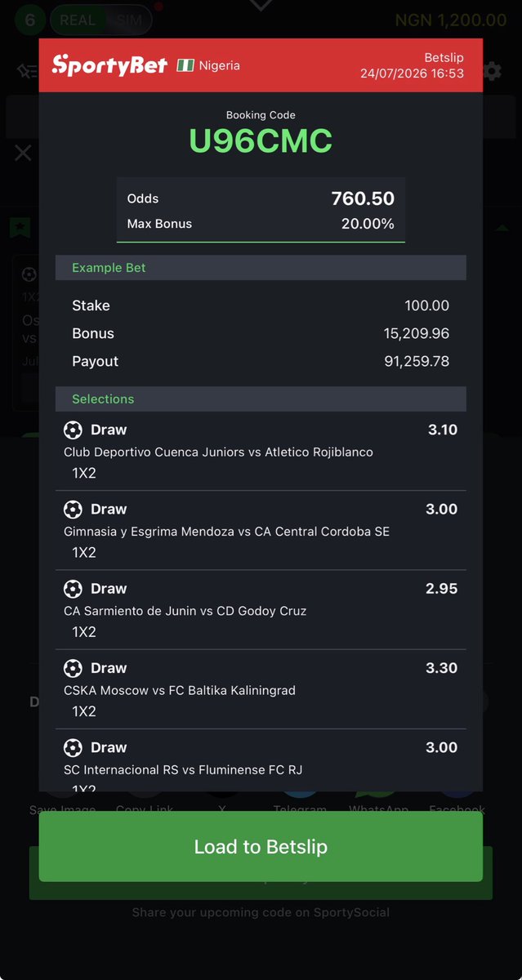Open the NGN 1,200.00 balance
This screenshot has width=522, height=980.
click(x=451, y=20)
